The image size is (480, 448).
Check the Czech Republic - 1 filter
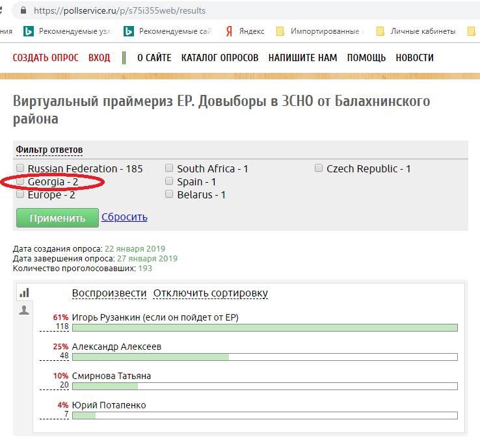319,168
